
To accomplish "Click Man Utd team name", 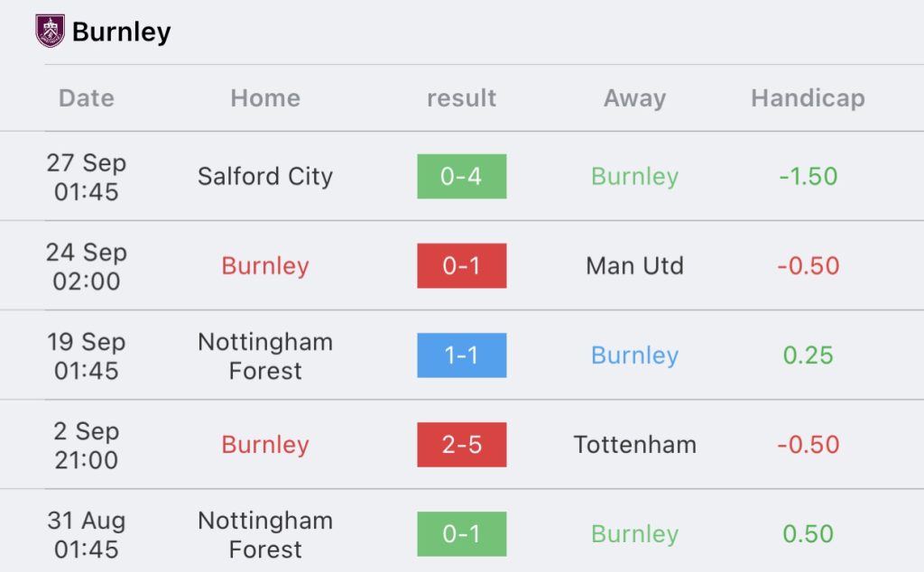I will 634,265.
